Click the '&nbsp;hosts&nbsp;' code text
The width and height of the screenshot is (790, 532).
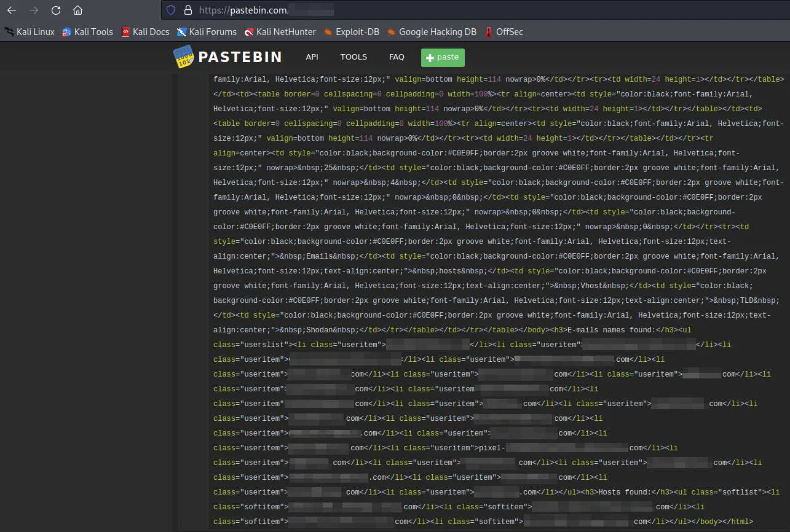451,271
